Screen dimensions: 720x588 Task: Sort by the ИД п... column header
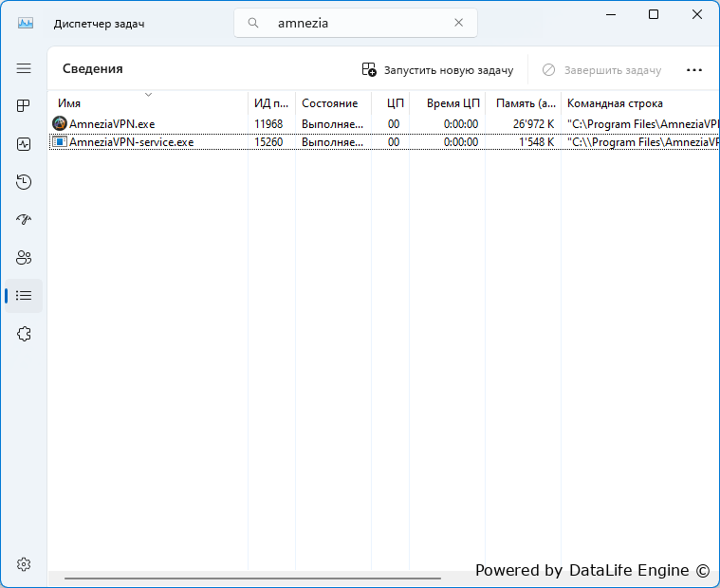click(271, 103)
